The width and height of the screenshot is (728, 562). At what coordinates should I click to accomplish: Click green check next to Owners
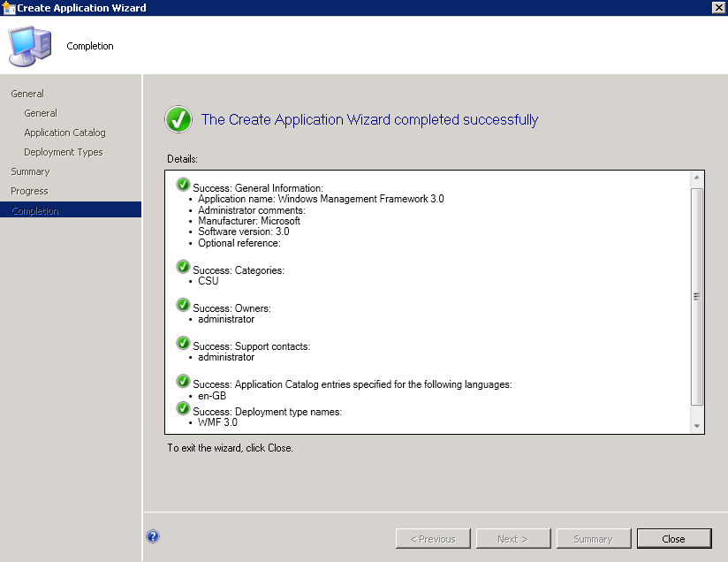[183, 305]
